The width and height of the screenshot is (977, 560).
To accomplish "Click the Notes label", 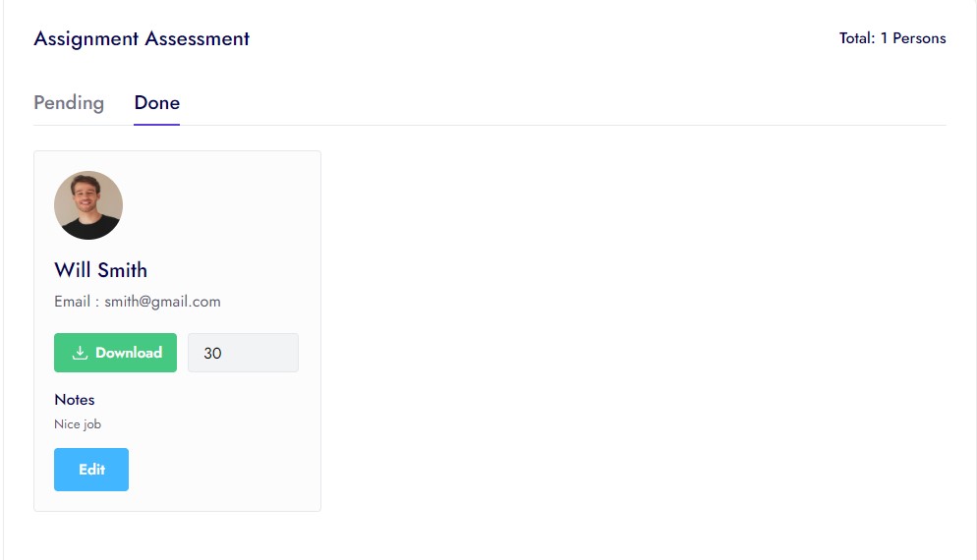I will (75, 400).
